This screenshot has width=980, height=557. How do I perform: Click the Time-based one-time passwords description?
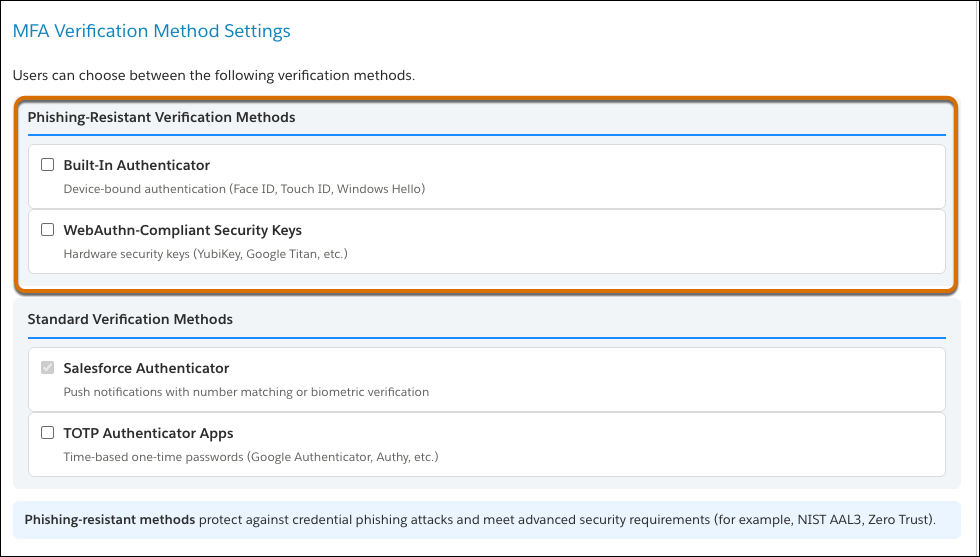(251, 457)
